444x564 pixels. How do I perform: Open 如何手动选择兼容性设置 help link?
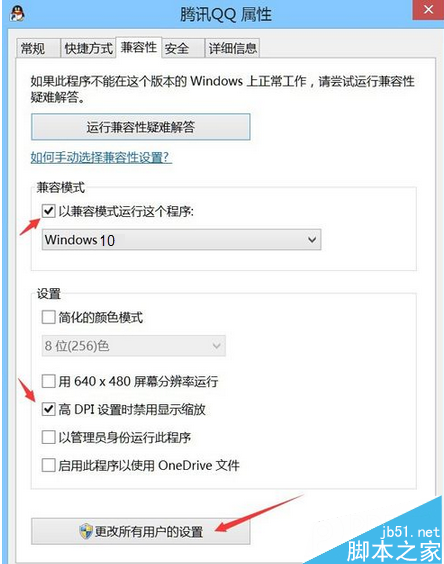(101, 158)
